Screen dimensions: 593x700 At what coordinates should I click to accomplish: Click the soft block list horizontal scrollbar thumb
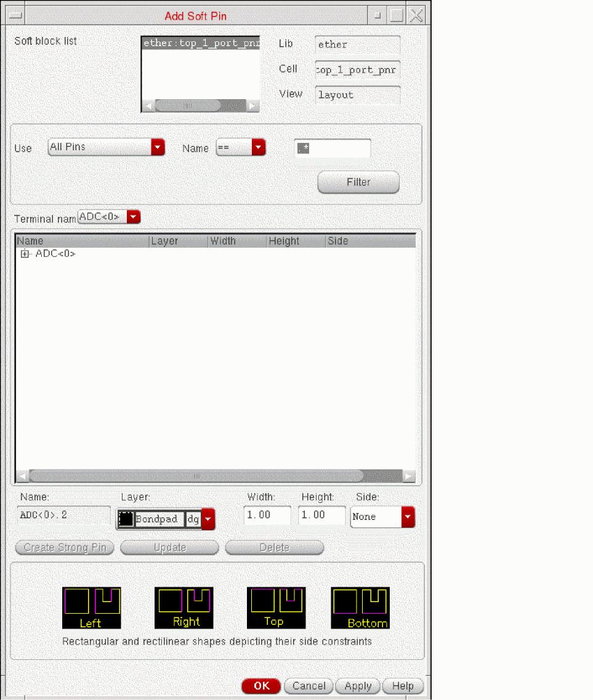click(188, 106)
